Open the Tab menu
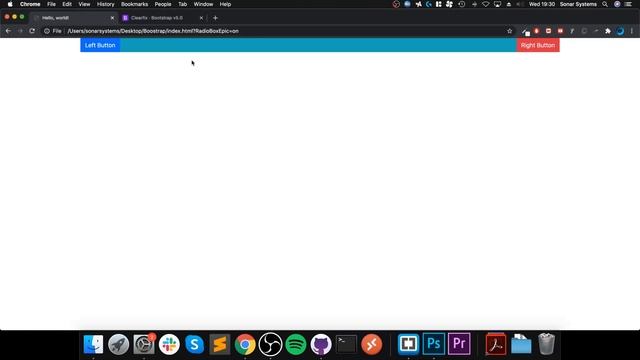 click(182, 4)
